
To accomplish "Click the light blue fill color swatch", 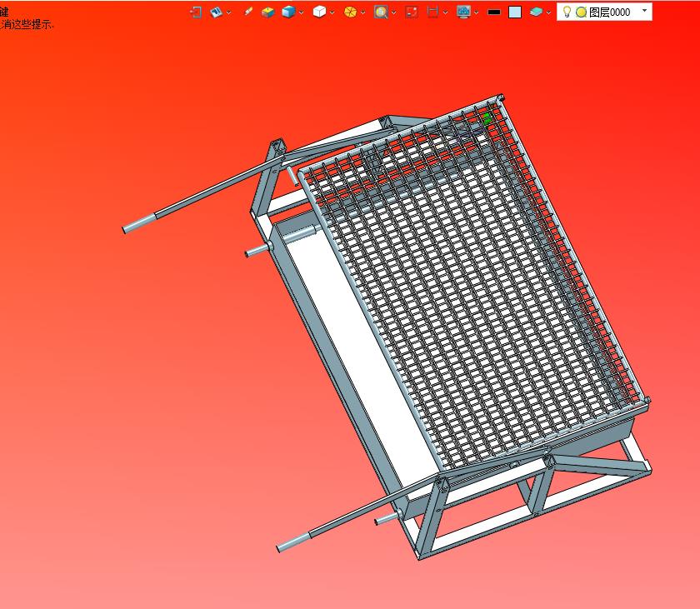I will click(x=515, y=12).
